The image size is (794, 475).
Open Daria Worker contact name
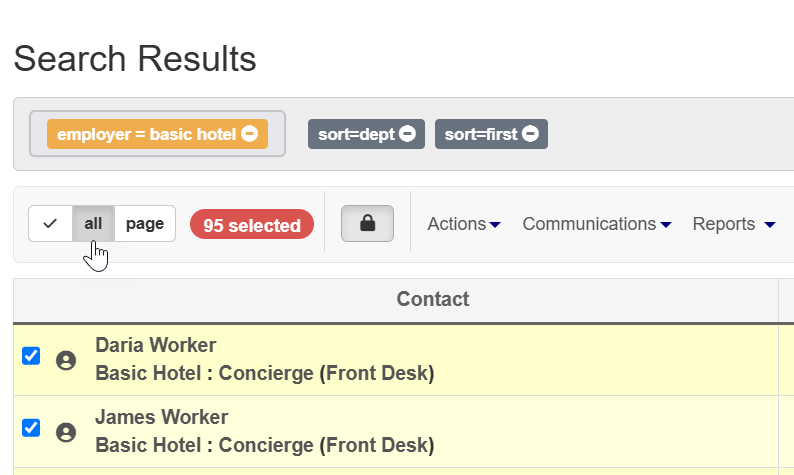click(x=155, y=345)
